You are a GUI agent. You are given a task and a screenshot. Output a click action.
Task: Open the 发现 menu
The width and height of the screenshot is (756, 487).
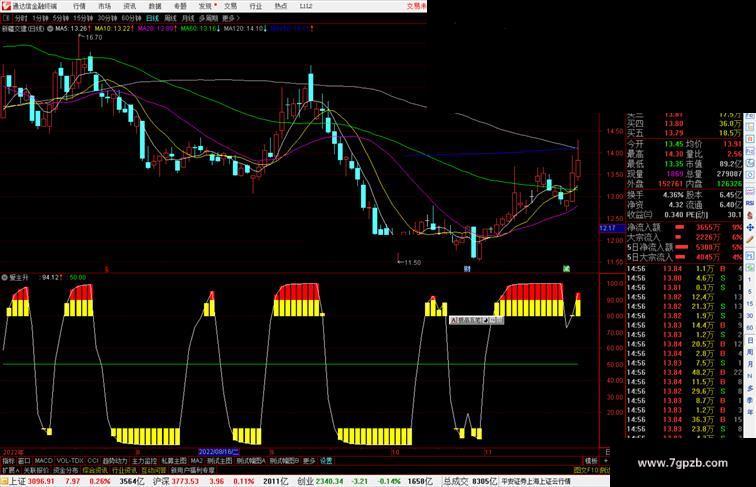tap(205, 6)
